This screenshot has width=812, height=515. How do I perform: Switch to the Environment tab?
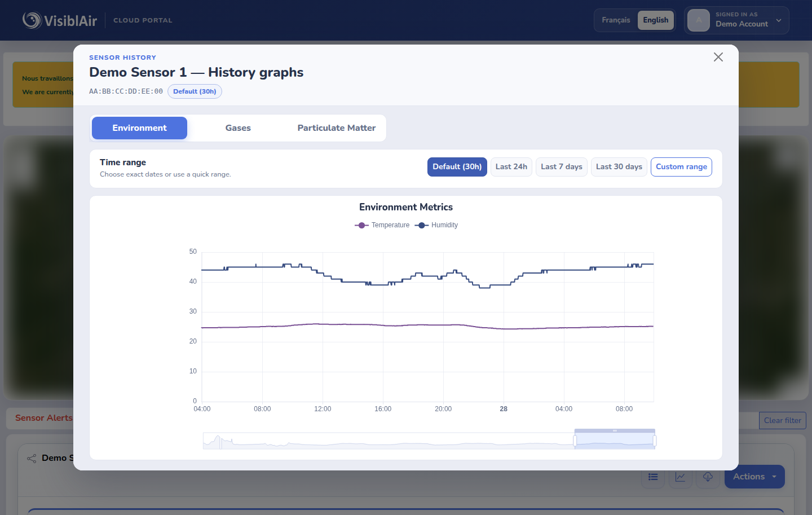(x=139, y=128)
